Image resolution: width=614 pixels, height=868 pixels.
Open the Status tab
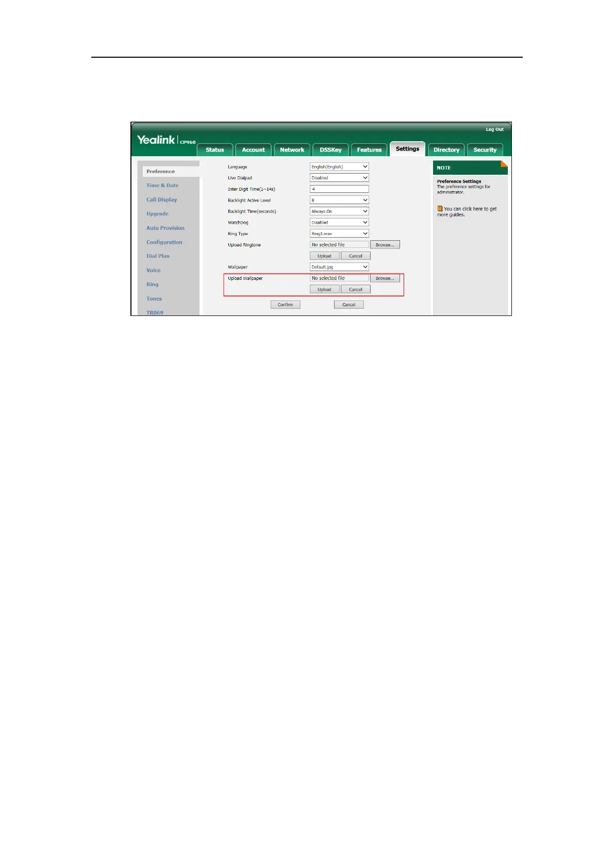click(215, 149)
